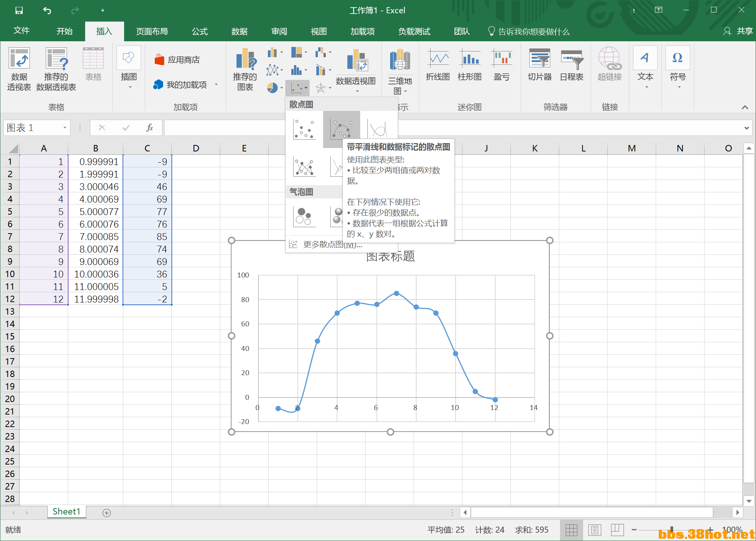Click the Share (共享) button
Viewport: 756px width, 541px height.
[x=738, y=31]
